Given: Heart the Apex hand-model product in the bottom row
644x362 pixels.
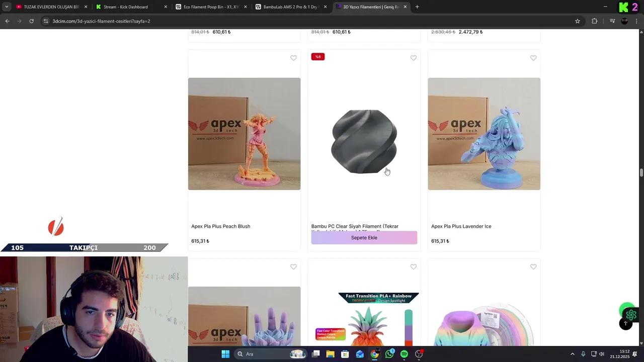Looking at the screenshot, I should tap(293, 267).
